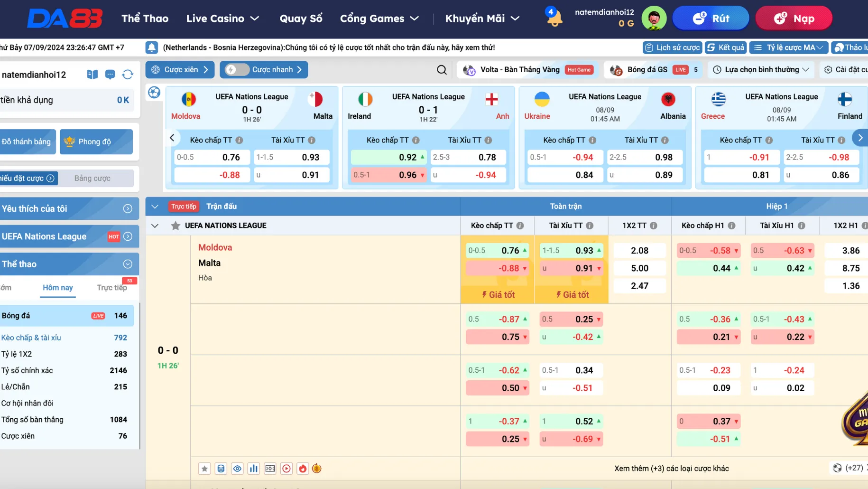Open the Live Casino dropdown menu

coord(222,19)
